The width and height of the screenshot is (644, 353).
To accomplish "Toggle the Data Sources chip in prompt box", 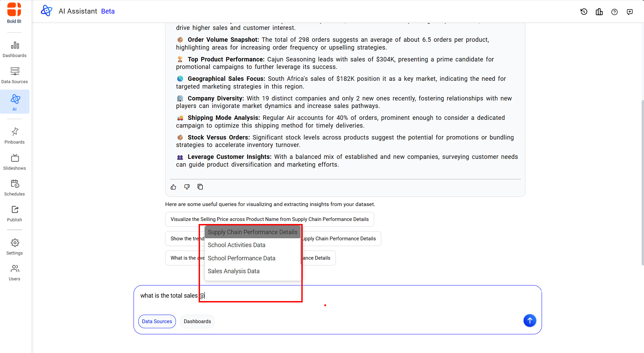I will 157,321.
